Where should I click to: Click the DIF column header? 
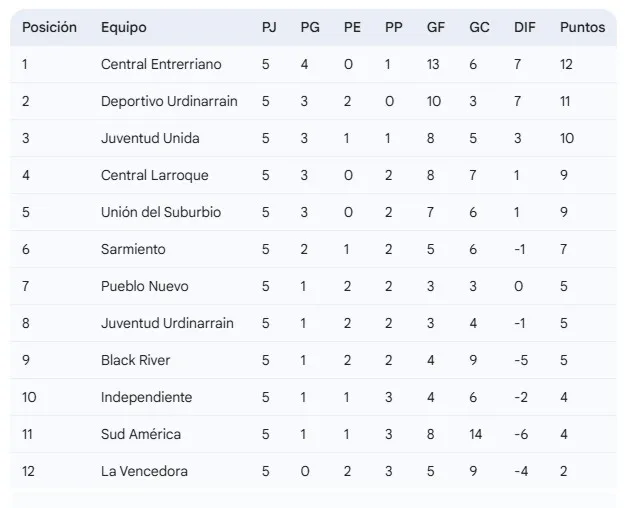click(524, 28)
